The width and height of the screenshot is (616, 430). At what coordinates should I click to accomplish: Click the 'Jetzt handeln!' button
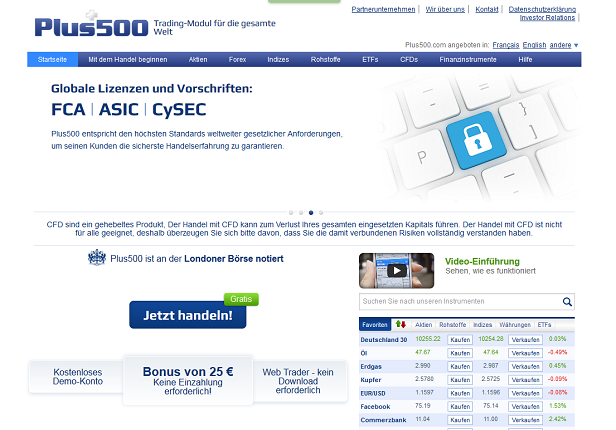pyautogui.click(x=188, y=315)
